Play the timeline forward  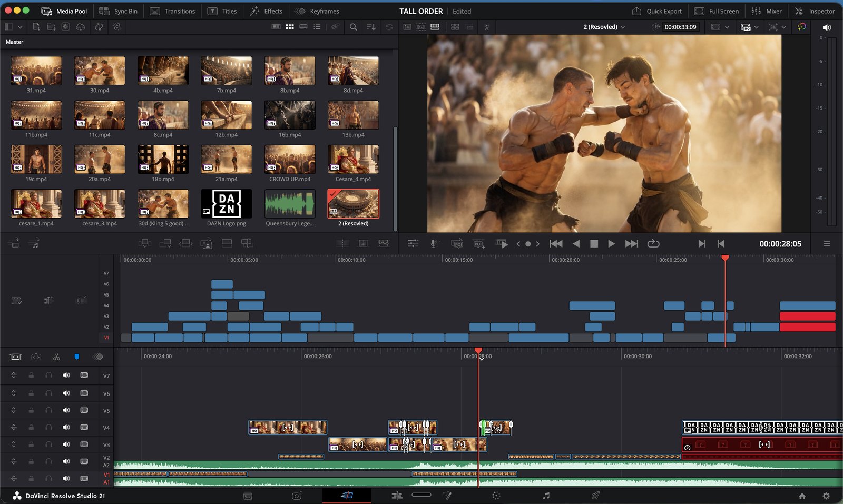pyautogui.click(x=611, y=244)
